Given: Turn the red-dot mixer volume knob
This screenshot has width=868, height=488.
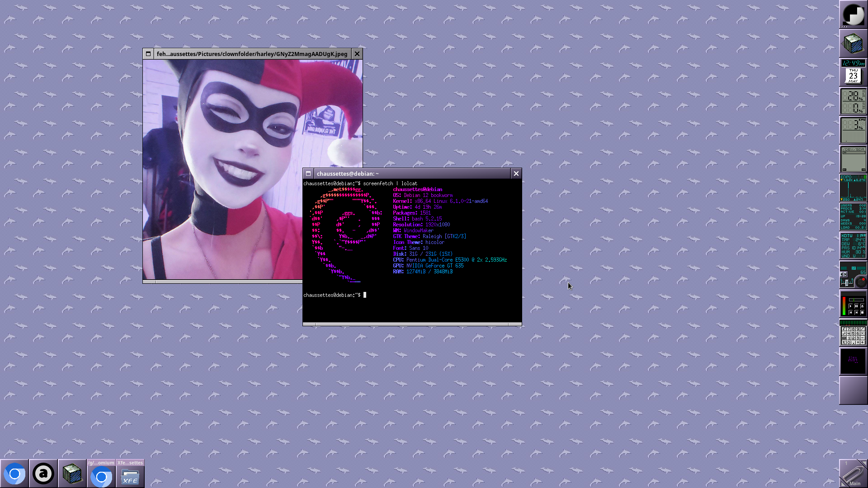Looking at the screenshot, I should pos(861,282).
